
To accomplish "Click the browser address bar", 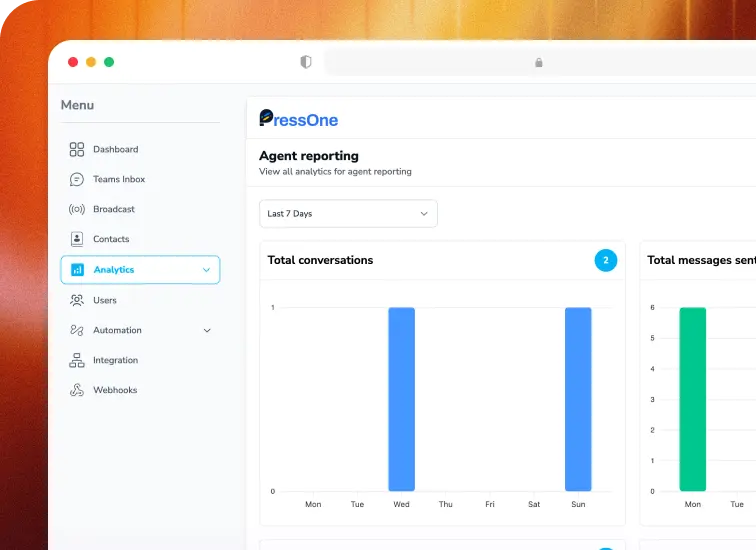I will 540,62.
